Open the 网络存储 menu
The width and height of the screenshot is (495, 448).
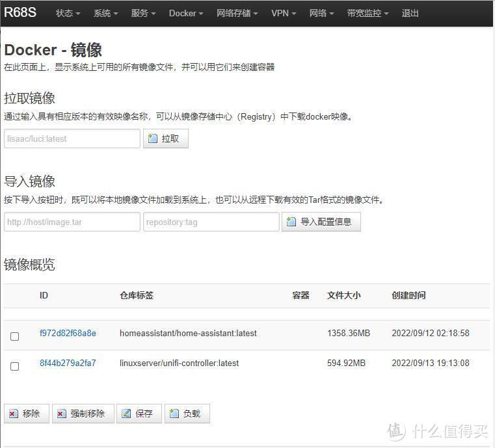coord(237,13)
